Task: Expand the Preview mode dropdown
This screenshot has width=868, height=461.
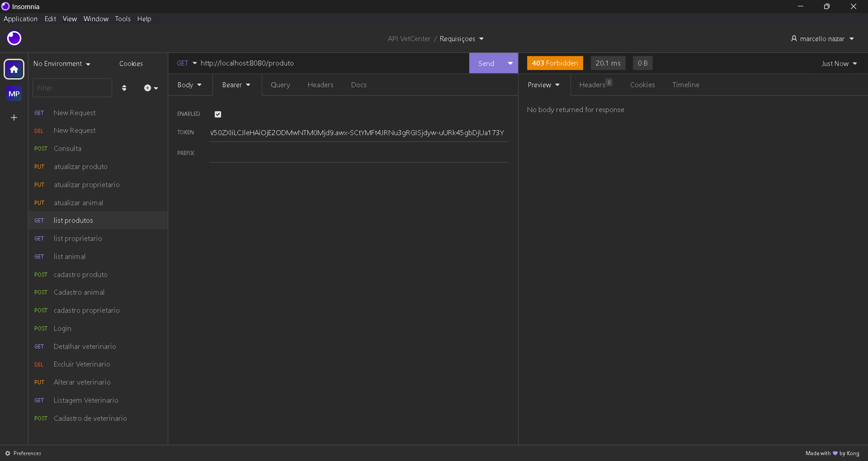Action: pos(544,85)
